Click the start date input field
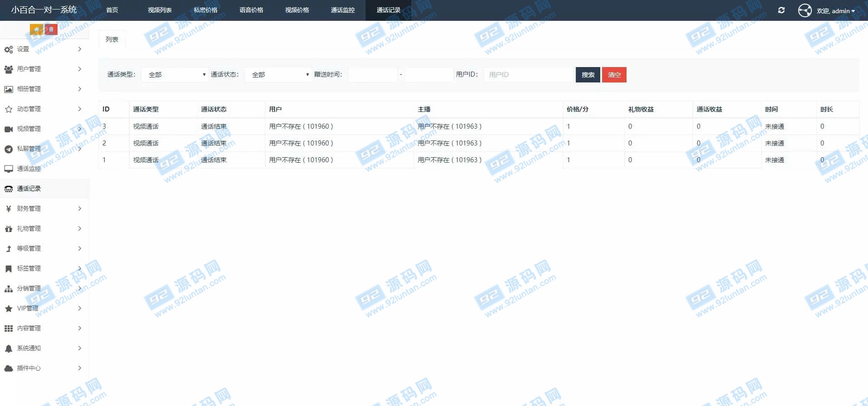 tap(373, 75)
